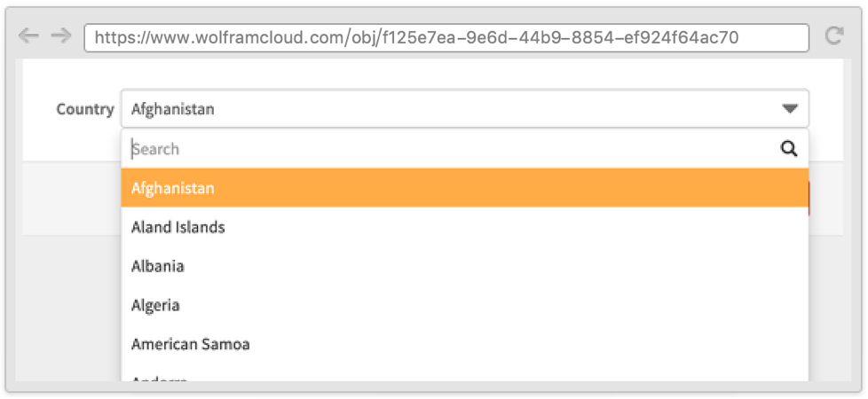Screen dimensions: 868x399
Task: Collapse the Country list using the triangle arrow
Action: (790, 109)
